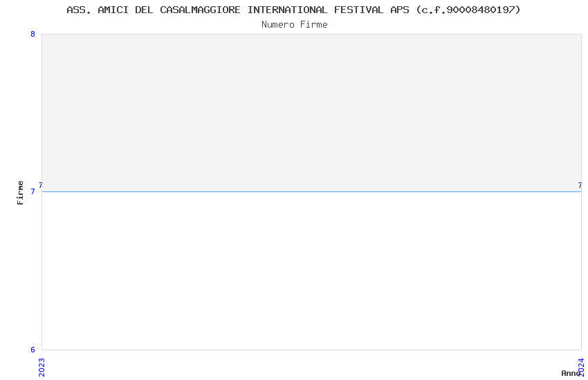Click the chart title with c.f.90008480197

click(x=293, y=10)
